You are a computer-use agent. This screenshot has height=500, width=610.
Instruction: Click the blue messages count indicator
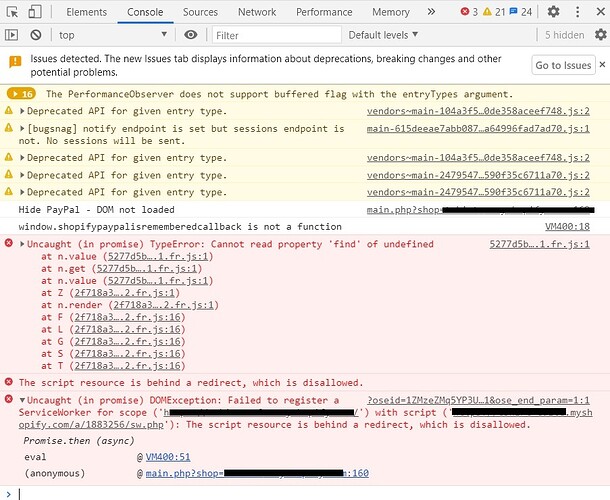pos(521,12)
